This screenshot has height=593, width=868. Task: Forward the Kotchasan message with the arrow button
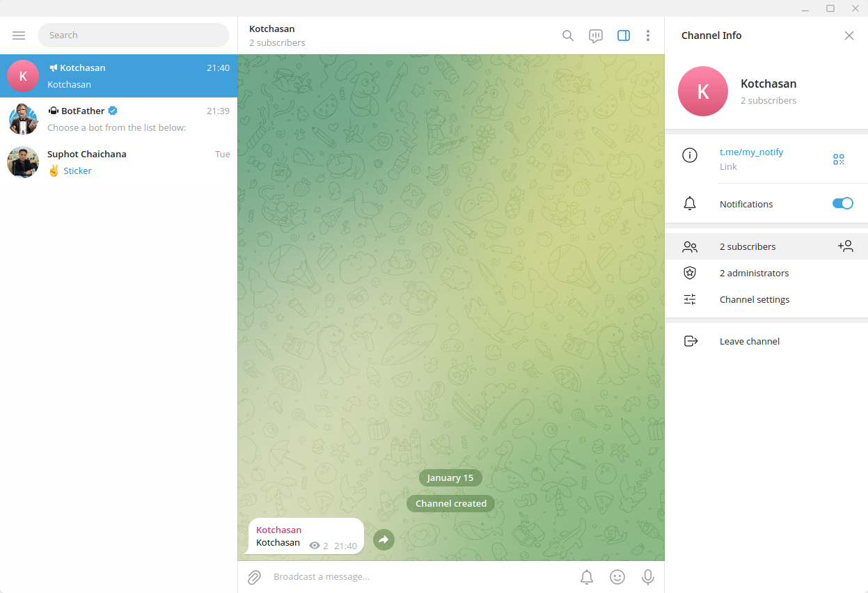click(384, 539)
